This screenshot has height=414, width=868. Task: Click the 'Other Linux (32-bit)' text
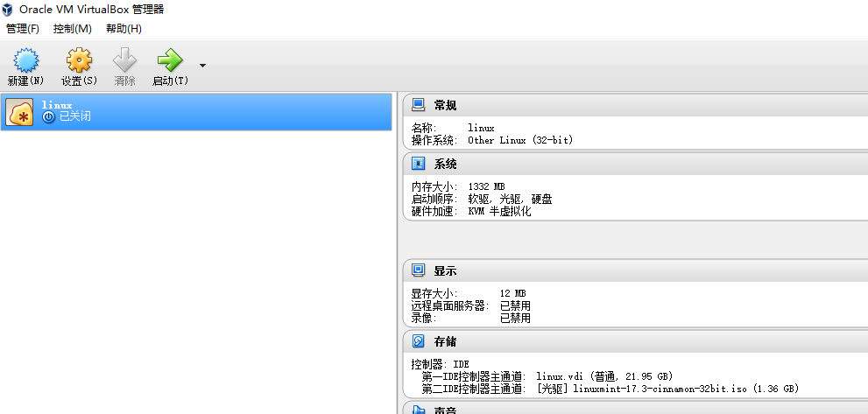coord(520,140)
